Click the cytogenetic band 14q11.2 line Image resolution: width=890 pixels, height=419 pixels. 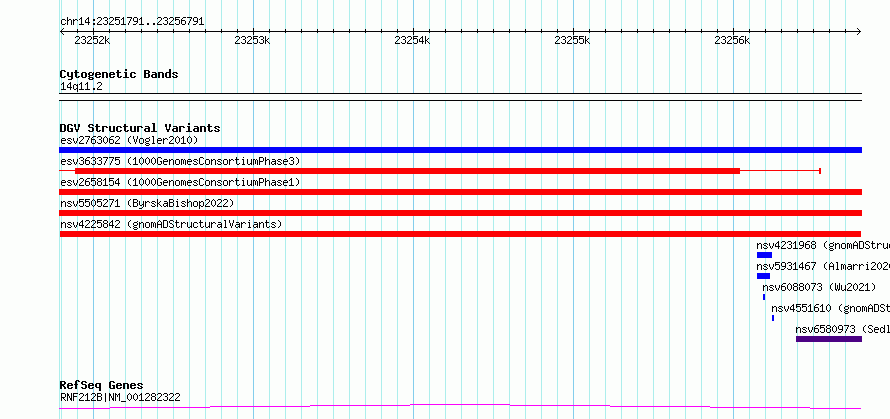pos(460,97)
